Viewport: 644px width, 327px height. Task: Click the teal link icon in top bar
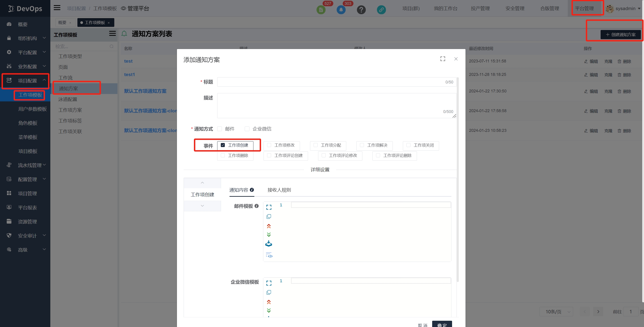pos(381,10)
